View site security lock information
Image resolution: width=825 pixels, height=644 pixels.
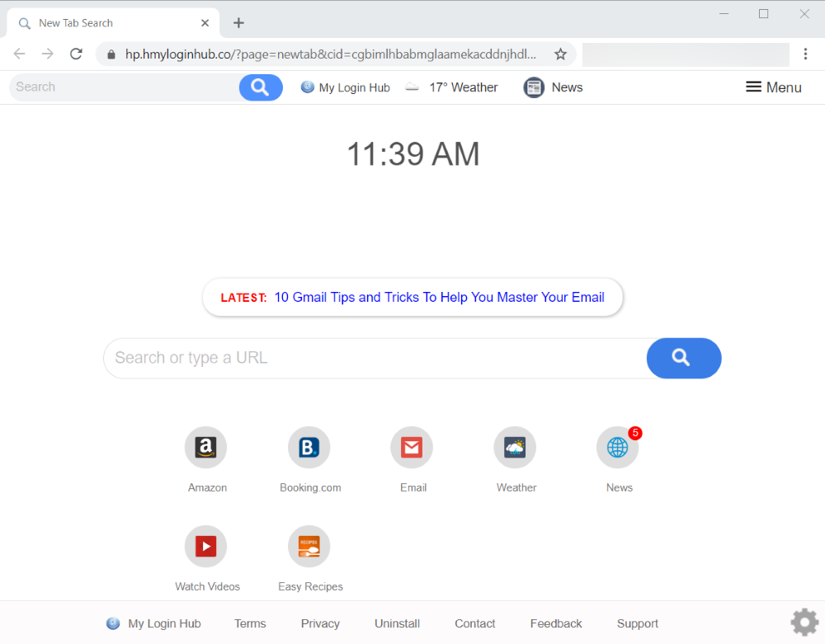(x=111, y=54)
